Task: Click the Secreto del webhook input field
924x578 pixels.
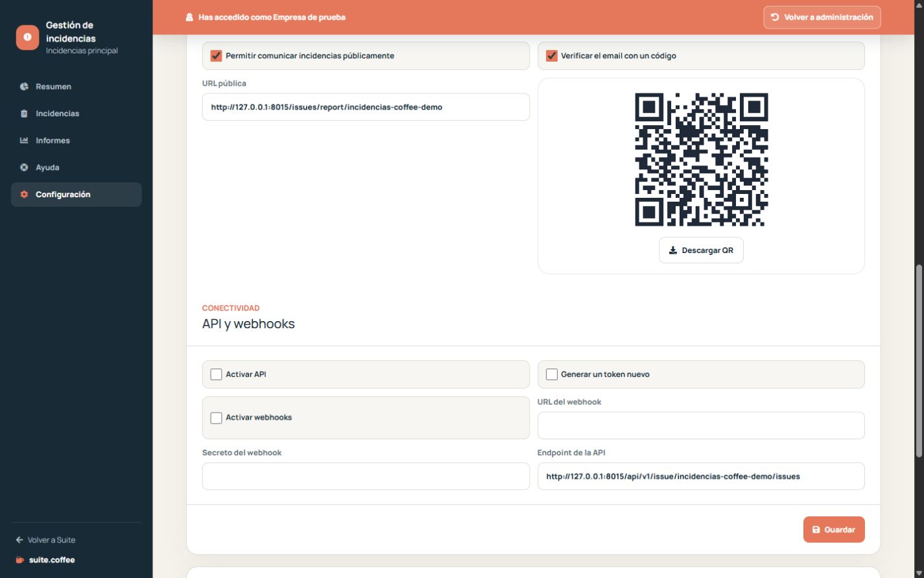Action: tap(366, 476)
